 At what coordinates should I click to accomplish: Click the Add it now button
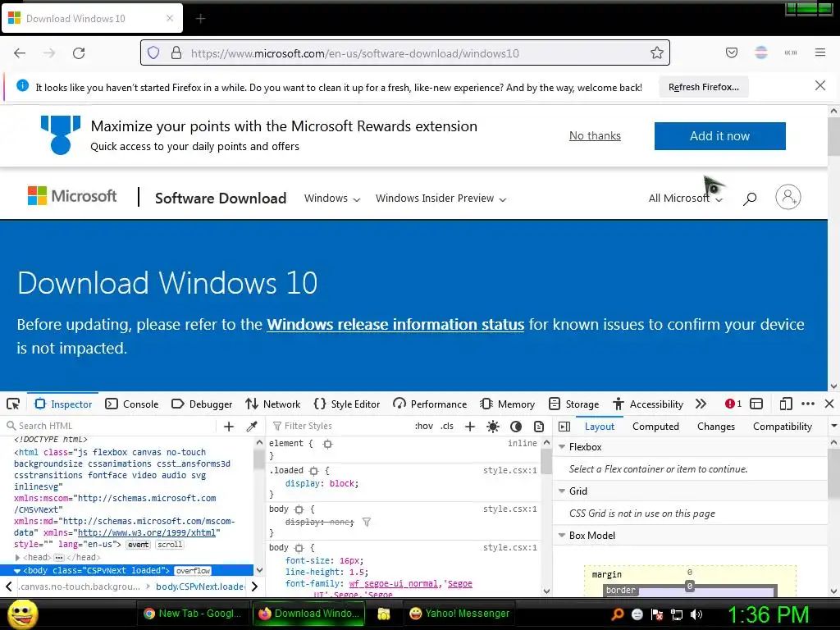[x=719, y=136]
